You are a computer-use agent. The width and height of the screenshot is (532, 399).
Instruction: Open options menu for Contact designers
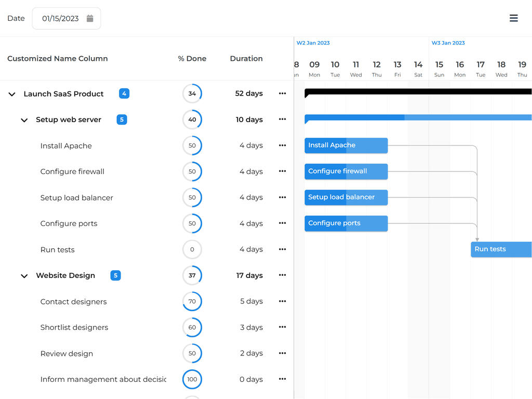click(x=282, y=301)
